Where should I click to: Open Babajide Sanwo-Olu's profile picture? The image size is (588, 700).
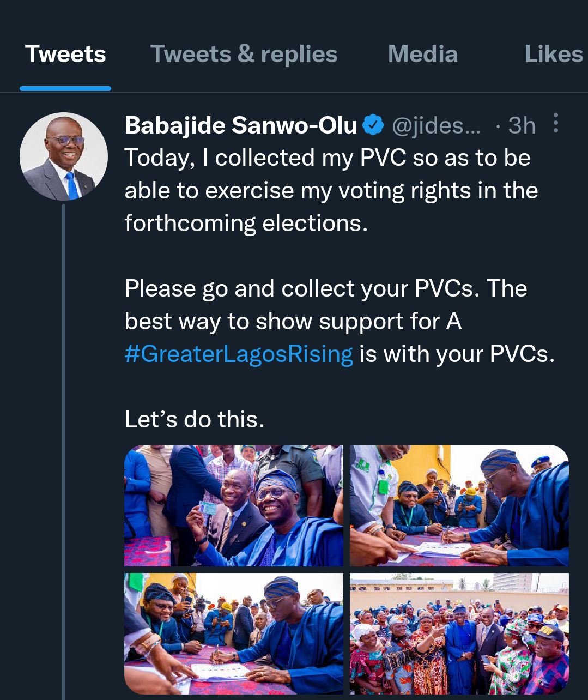[64, 156]
